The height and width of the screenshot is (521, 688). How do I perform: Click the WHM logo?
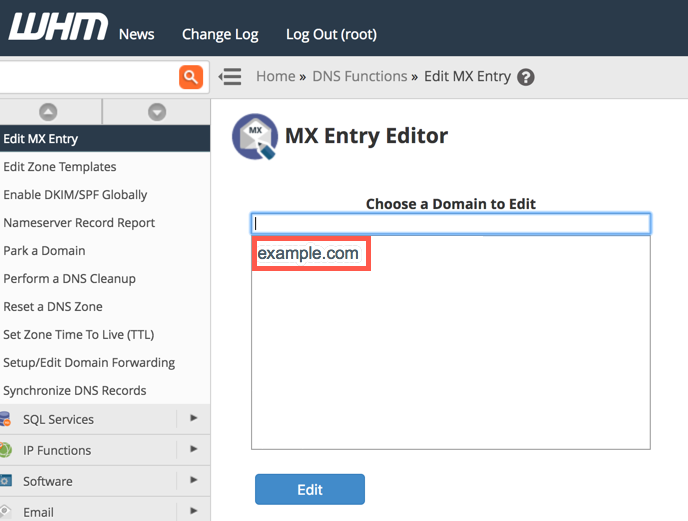pyautogui.click(x=58, y=26)
